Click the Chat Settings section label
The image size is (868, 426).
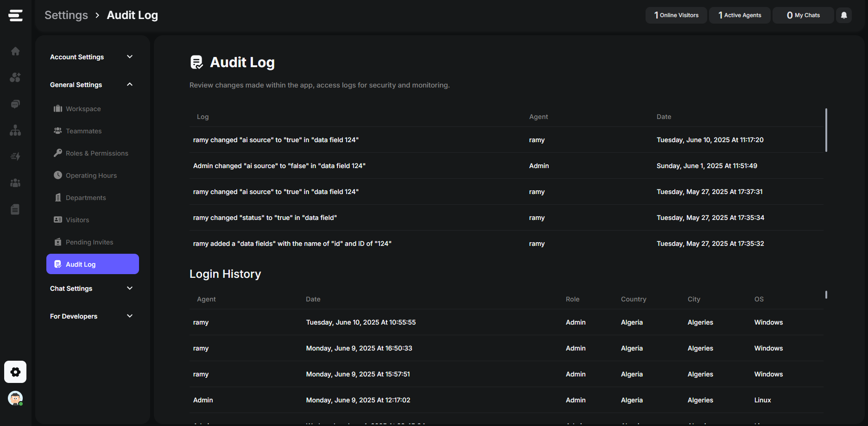71,288
